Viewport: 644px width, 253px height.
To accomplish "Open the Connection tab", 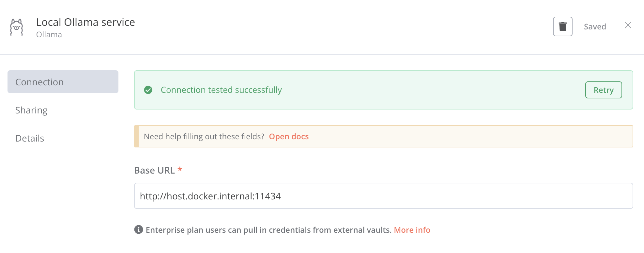I will (x=63, y=82).
